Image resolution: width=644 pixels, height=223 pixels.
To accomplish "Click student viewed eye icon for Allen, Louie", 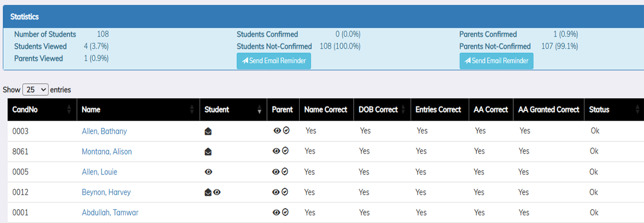I will [x=209, y=172].
